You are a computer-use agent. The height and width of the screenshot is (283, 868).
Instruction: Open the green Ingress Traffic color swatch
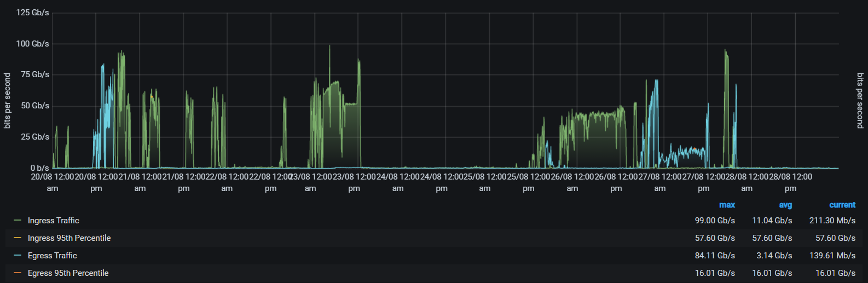18,221
